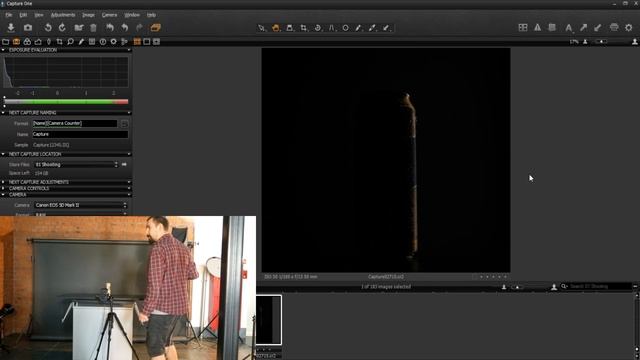Open preferences gear icon top right
Screen dimensions: 640x360
pyautogui.click(x=629, y=27)
